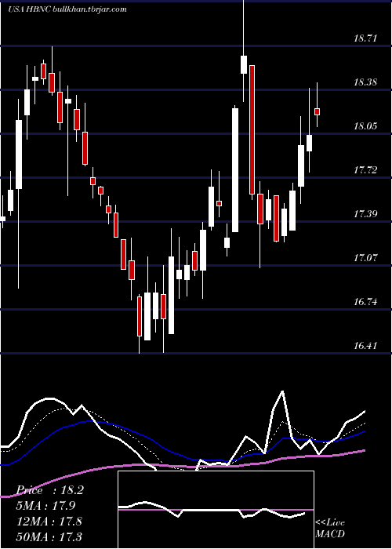
Task: Click the Price : 18.2 readout
Action: click(50, 490)
